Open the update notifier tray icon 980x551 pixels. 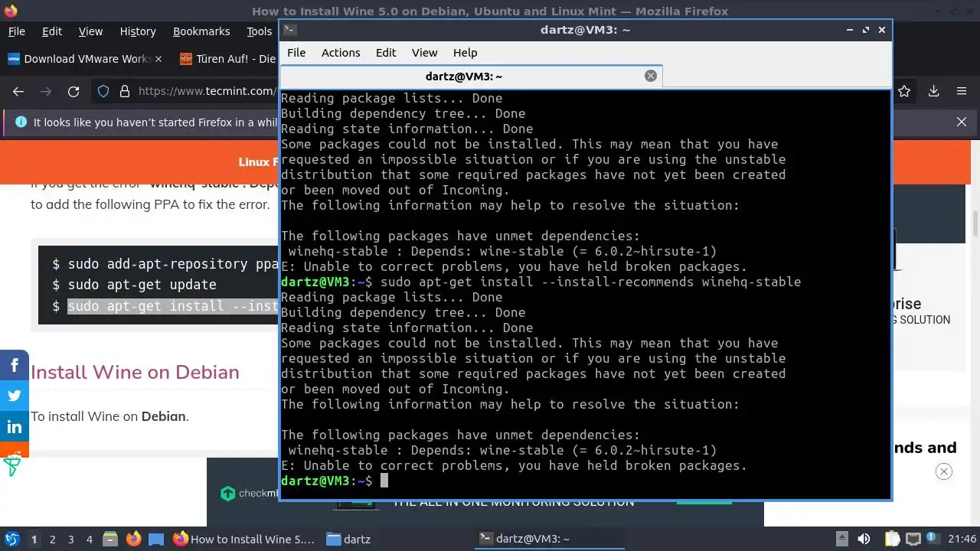point(934,539)
